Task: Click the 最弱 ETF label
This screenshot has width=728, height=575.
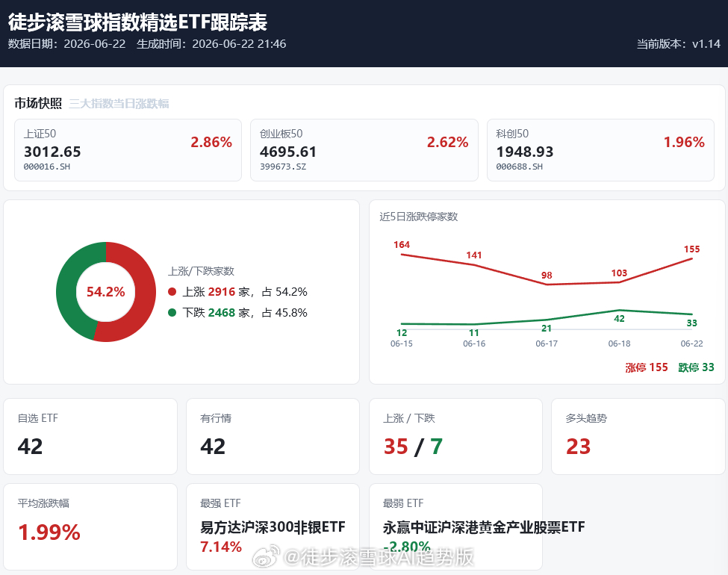Action: point(403,503)
